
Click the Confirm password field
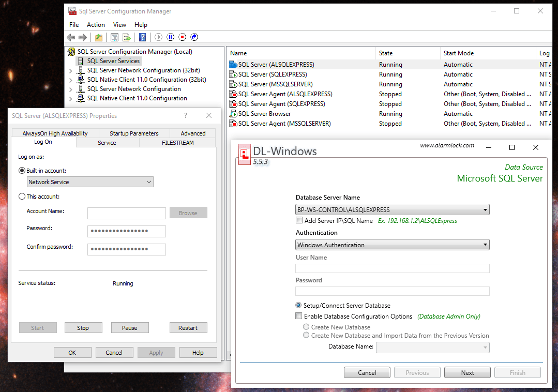126,249
